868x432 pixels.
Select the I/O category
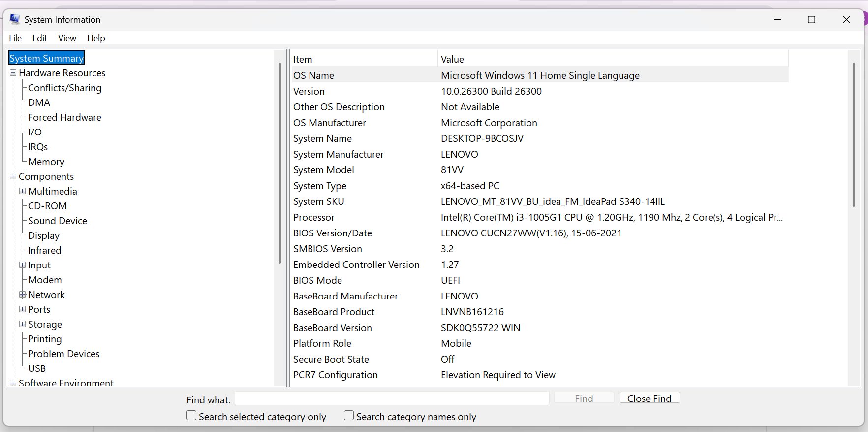[x=35, y=132]
